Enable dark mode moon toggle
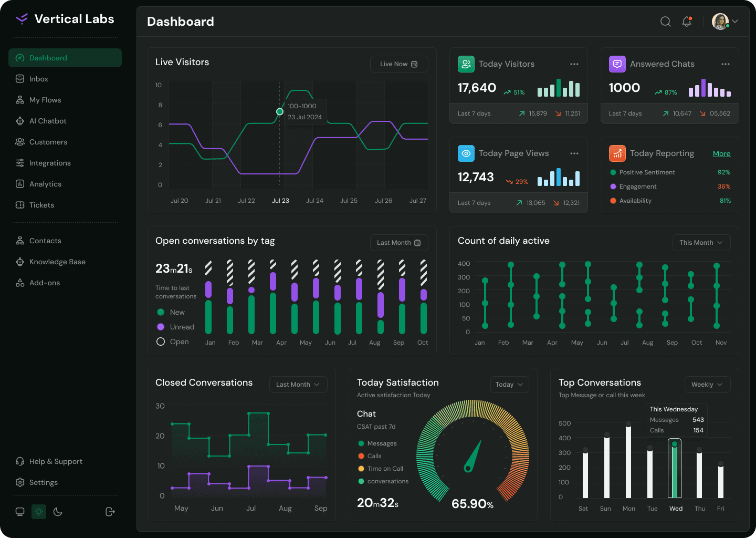756x538 pixels. 58,512
